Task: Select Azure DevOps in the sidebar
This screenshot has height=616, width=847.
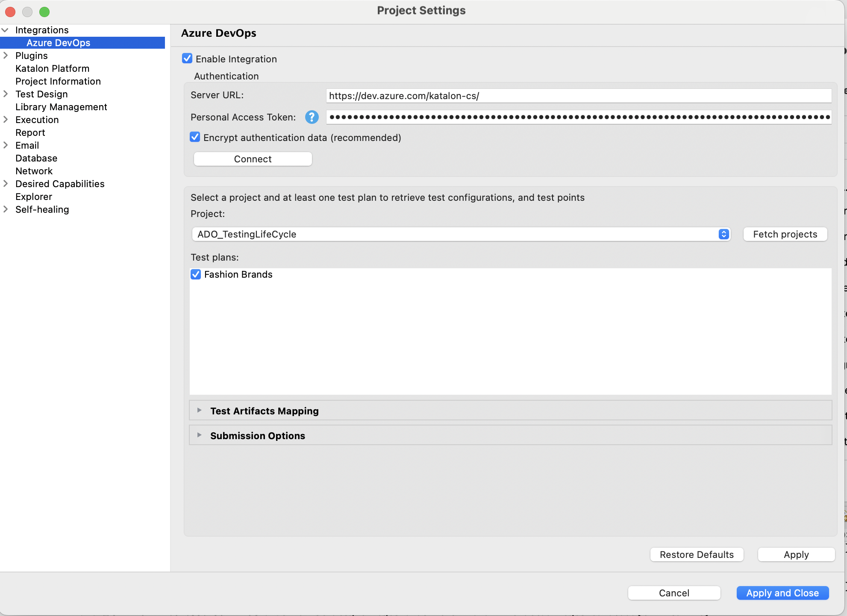Action: [x=59, y=43]
